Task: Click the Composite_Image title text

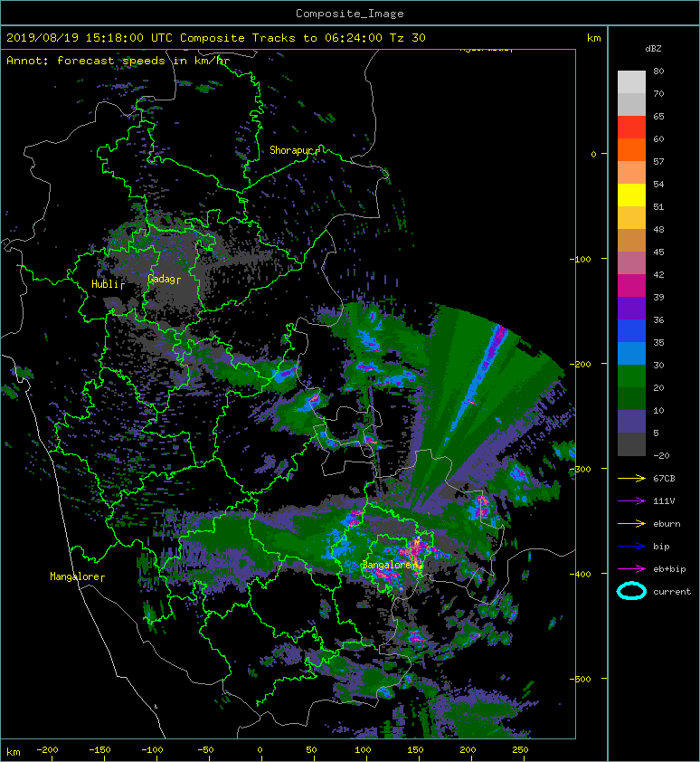Action: point(350,14)
